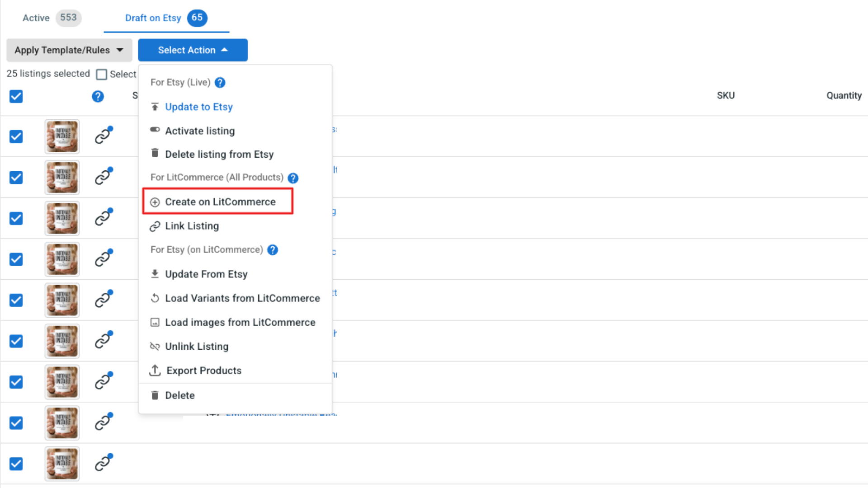Click the link icon in the third listing row
The width and height of the screenshot is (868, 488).
click(104, 217)
